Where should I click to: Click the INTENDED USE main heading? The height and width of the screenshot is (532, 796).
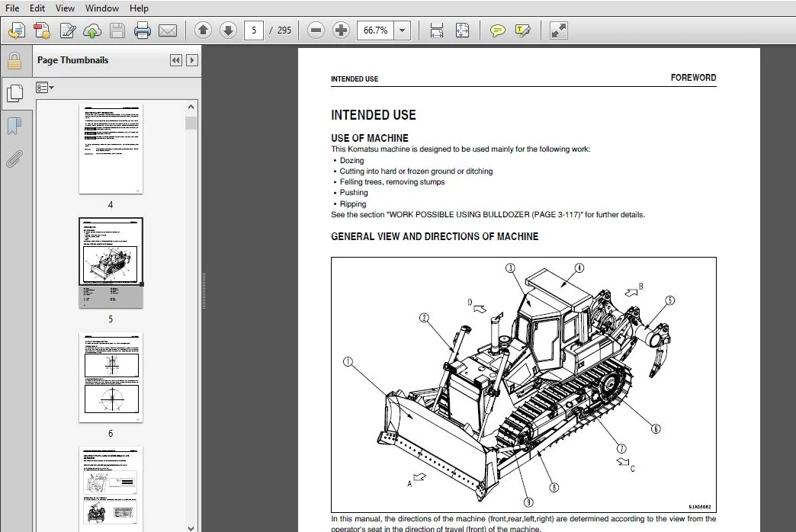[x=373, y=115]
